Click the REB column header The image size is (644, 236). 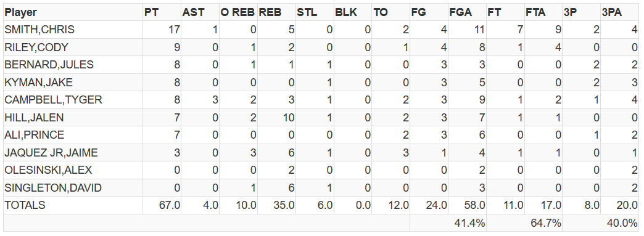tap(276, 12)
